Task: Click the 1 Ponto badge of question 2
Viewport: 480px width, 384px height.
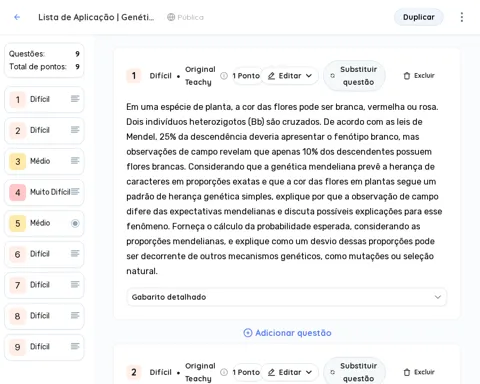Action: (x=246, y=372)
